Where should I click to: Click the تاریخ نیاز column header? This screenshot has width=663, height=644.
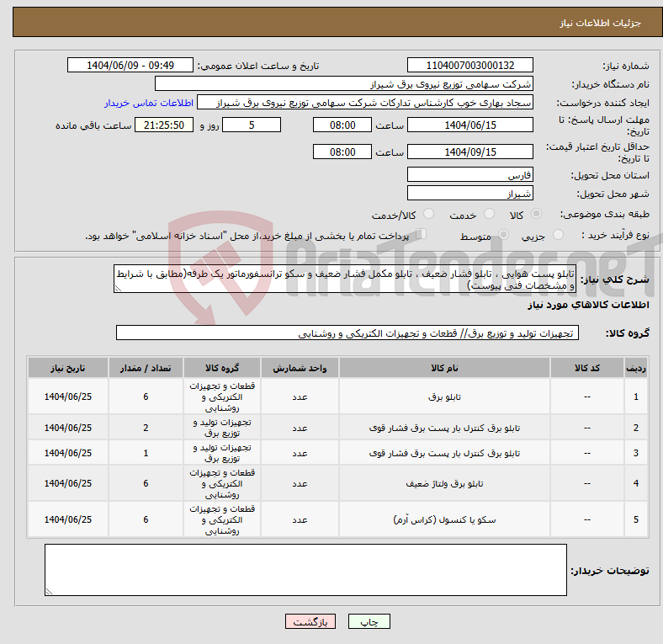(68, 368)
